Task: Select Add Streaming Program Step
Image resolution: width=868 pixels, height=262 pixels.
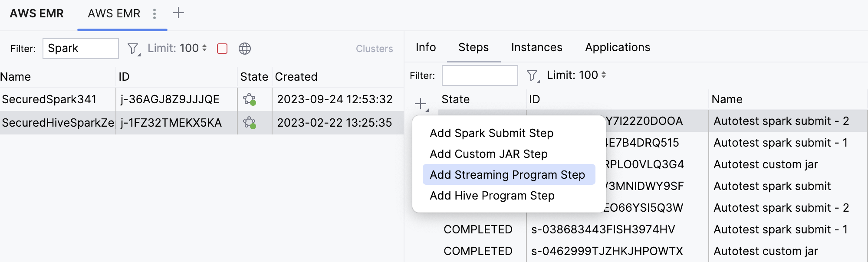Action: 507,175
